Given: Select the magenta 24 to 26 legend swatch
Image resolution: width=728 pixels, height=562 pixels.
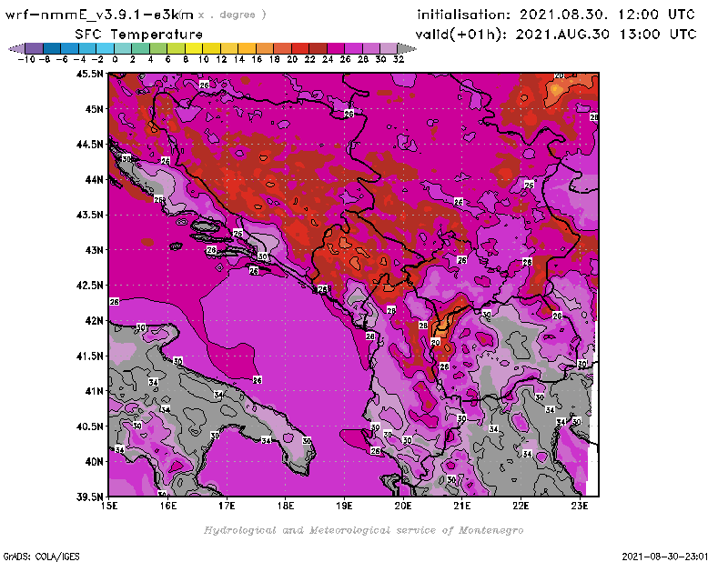Looking at the screenshot, I should click(336, 48).
